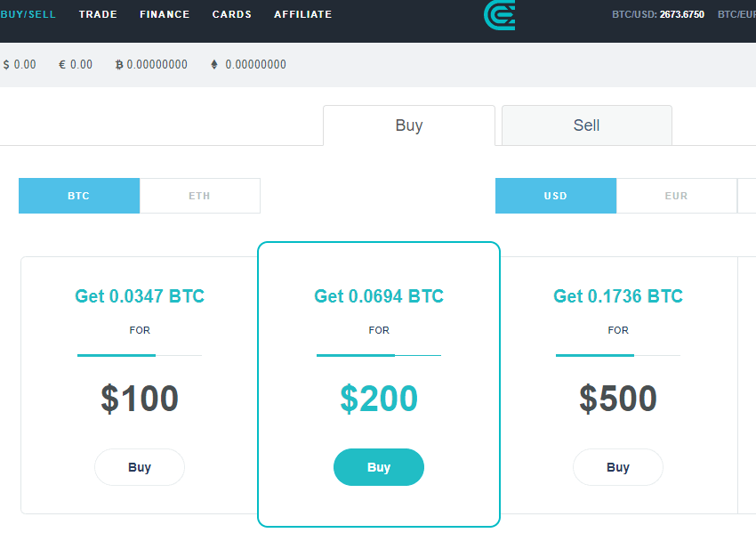Open the FINANCE menu
Viewport: 756px width, 541px height.
tap(165, 14)
